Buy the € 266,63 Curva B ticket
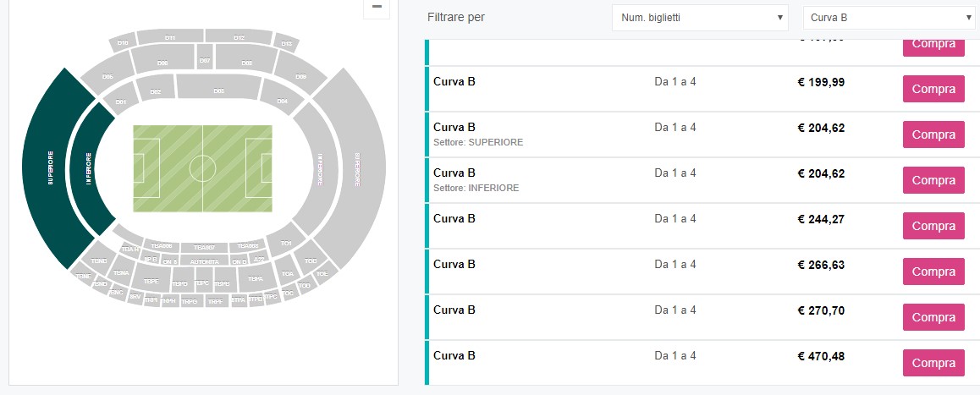 tap(933, 272)
